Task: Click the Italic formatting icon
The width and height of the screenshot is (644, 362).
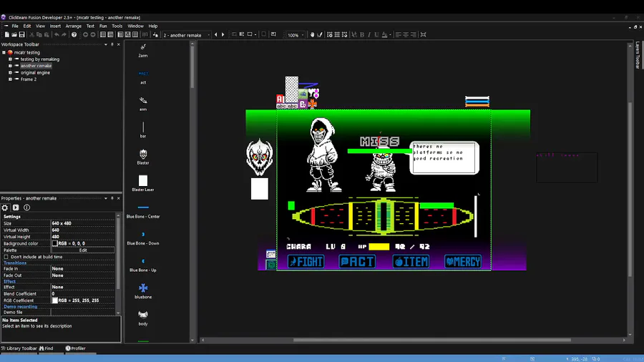Action: pos(369,35)
